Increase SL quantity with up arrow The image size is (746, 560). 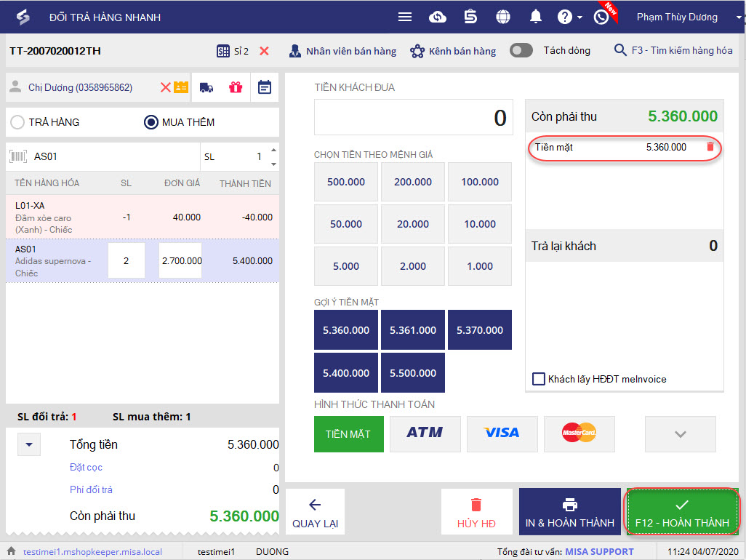273,151
